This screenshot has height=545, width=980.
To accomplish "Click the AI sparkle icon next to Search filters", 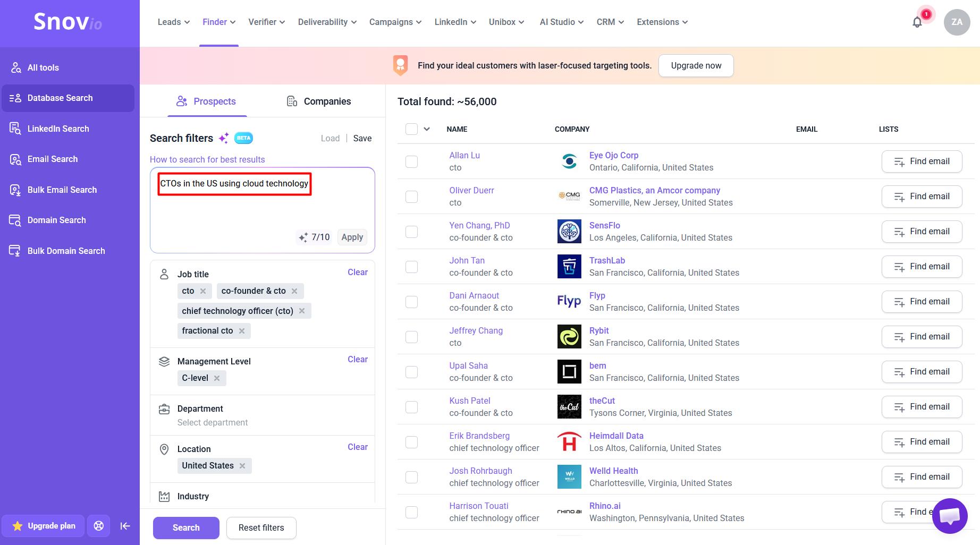I will pyautogui.click(x=224, y=138).
